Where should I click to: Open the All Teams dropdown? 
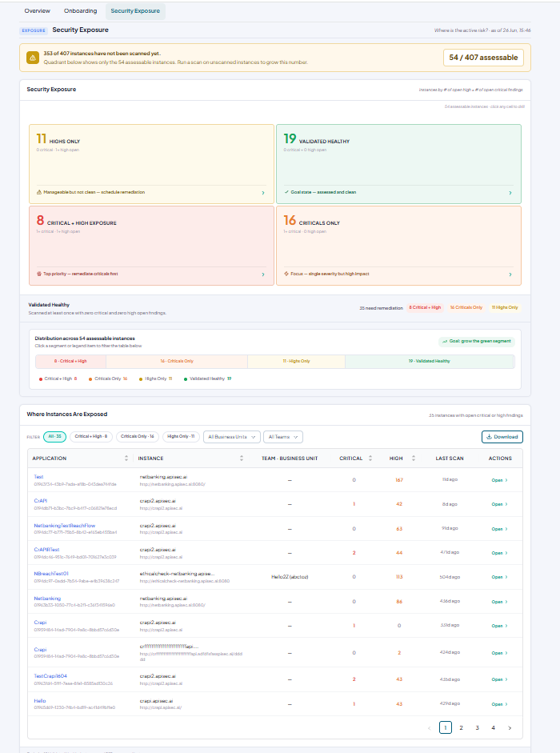click(x=283, y=437)
